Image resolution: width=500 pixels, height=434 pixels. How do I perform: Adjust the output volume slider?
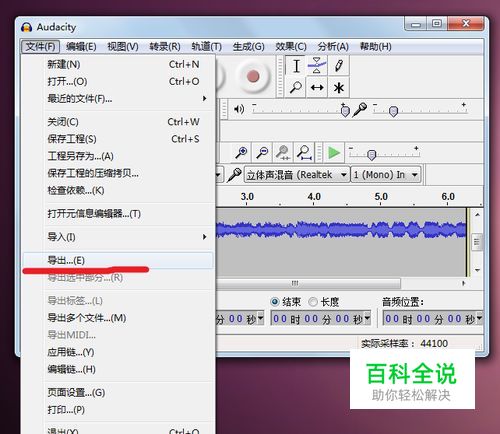pos(345,111)
